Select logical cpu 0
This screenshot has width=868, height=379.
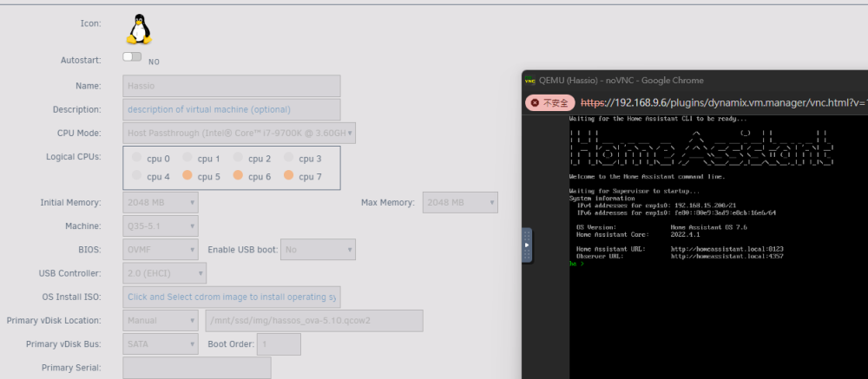[x=137, y=157]
